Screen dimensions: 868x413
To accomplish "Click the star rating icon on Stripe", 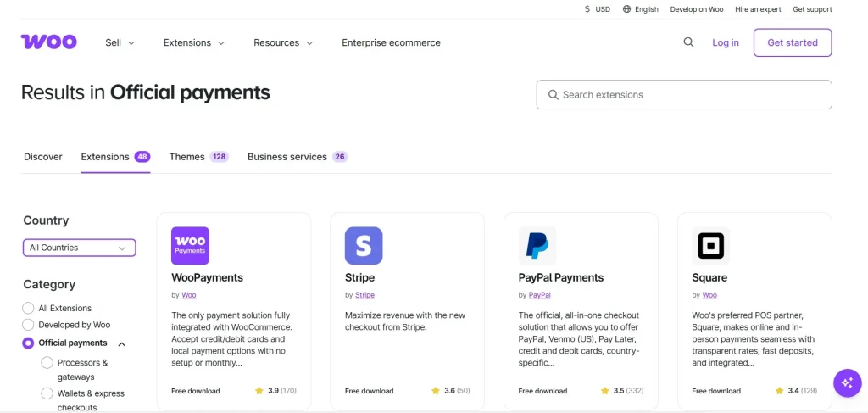I will (x=436, y=391).
